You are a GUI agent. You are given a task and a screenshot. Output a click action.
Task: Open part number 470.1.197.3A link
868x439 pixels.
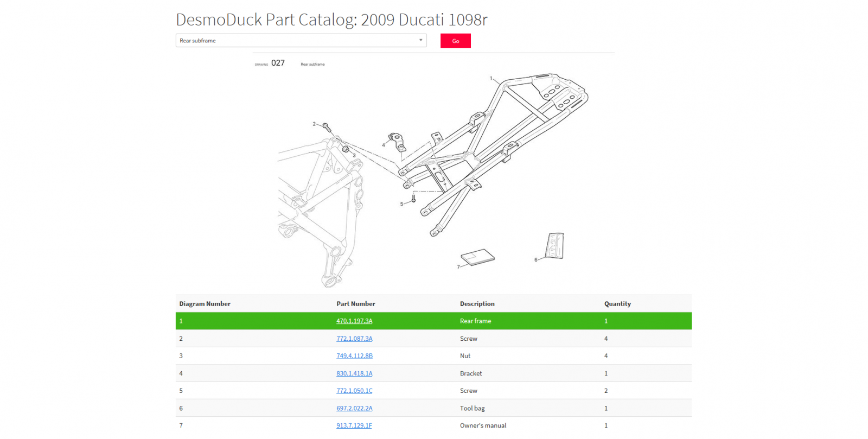click(354, 321)
